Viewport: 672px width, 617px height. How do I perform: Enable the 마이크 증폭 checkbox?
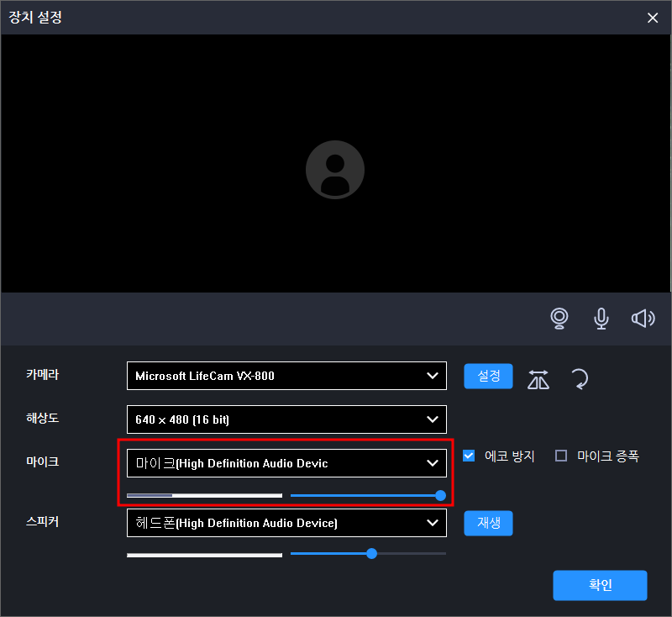(561, 456)
